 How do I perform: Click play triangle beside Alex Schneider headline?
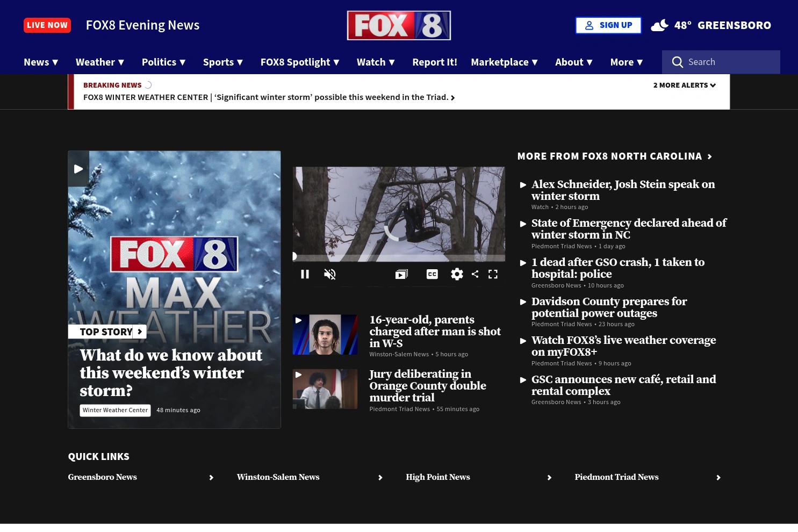point(523,185)
